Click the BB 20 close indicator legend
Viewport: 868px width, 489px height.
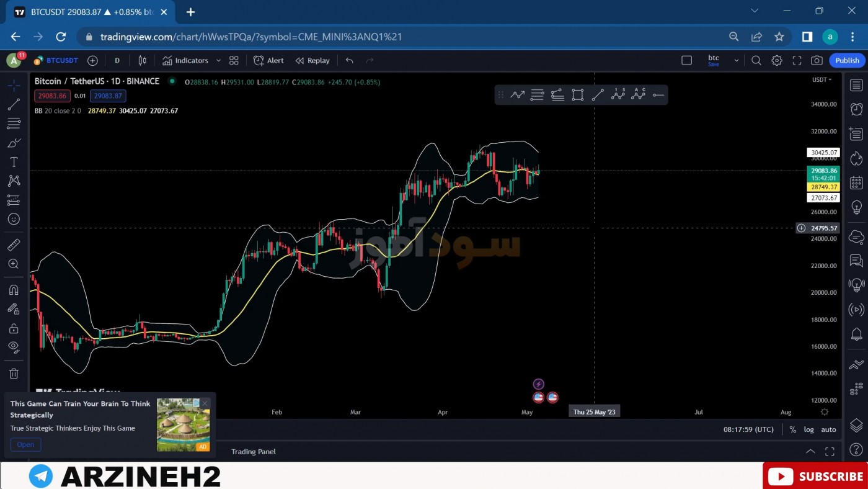(58, 110)
